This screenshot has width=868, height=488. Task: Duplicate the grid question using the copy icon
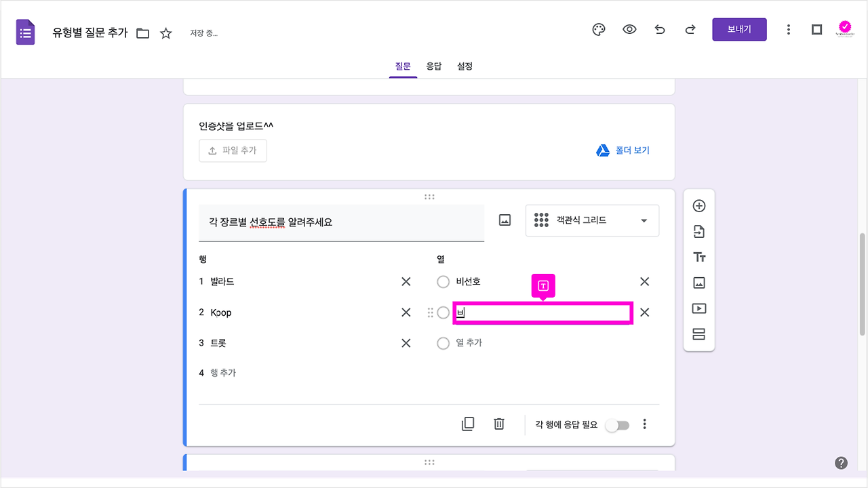[468, 423]
